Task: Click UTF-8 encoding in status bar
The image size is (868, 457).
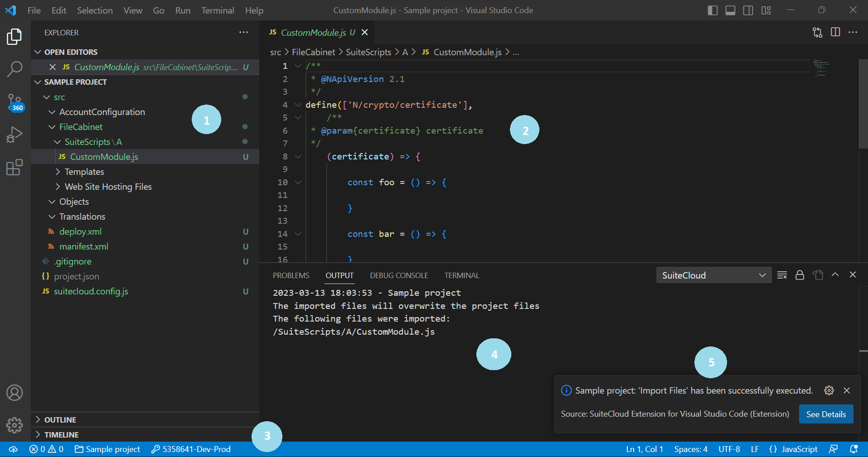Action: coord(729,449)
